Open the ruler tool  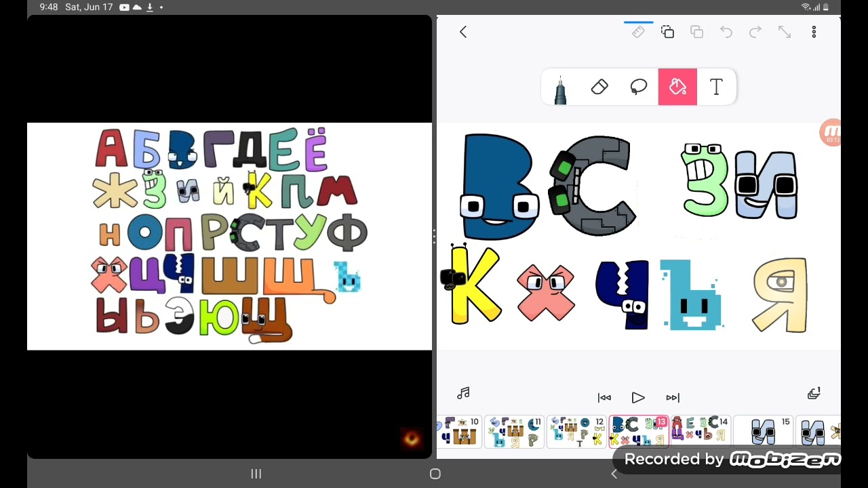pos(638,32)
